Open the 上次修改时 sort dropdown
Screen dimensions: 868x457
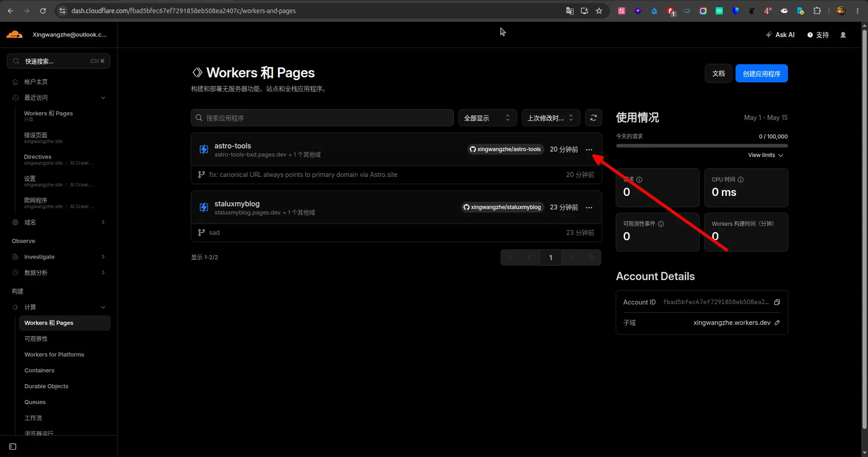(551, 118)
